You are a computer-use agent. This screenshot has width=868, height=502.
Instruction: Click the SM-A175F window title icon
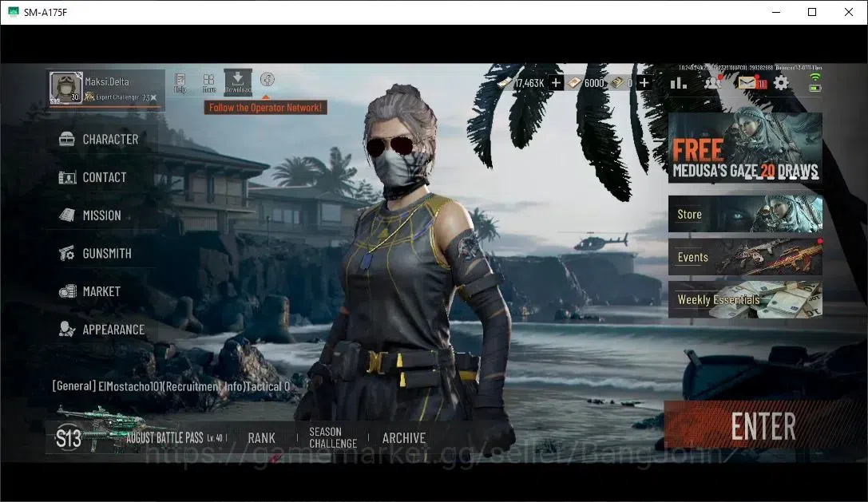[14, 12]
